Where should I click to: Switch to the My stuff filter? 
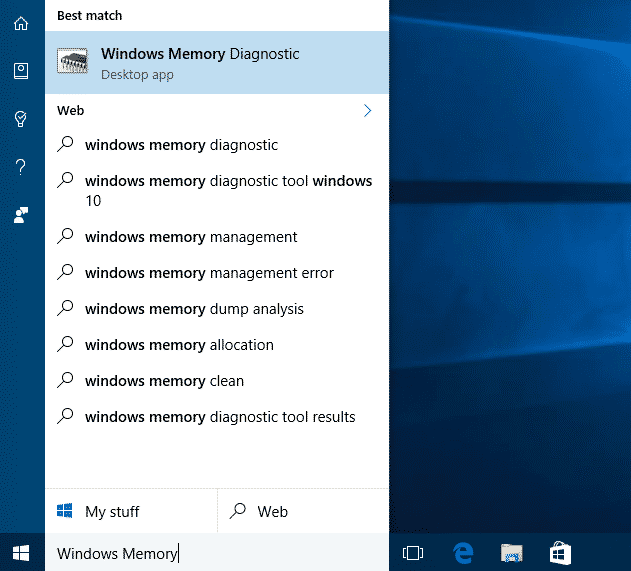[131, 511]
